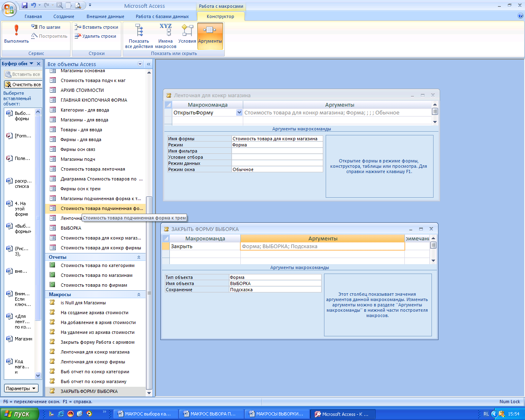Click the Undo icon in quick access toolbar
This screenshot has height=420, width=525.
pyautogui.click(x=33, y=5)
